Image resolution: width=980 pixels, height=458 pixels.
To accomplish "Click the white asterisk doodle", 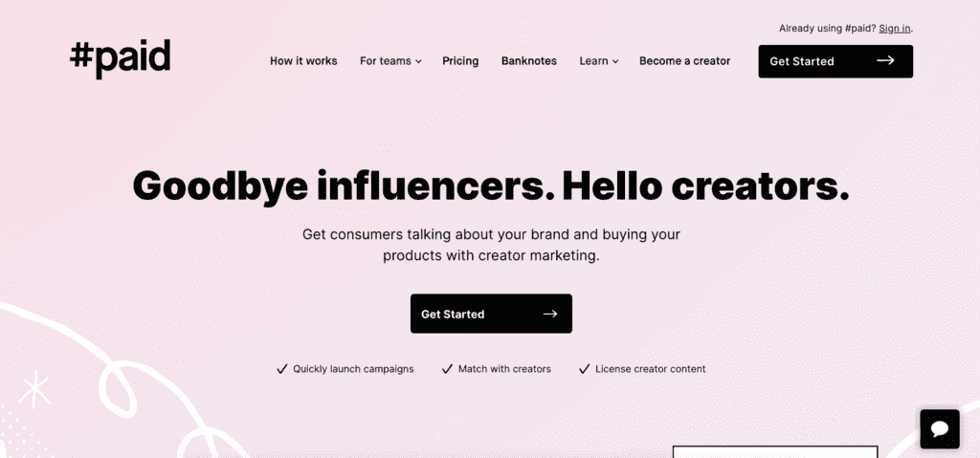I will tap(34, 390).
